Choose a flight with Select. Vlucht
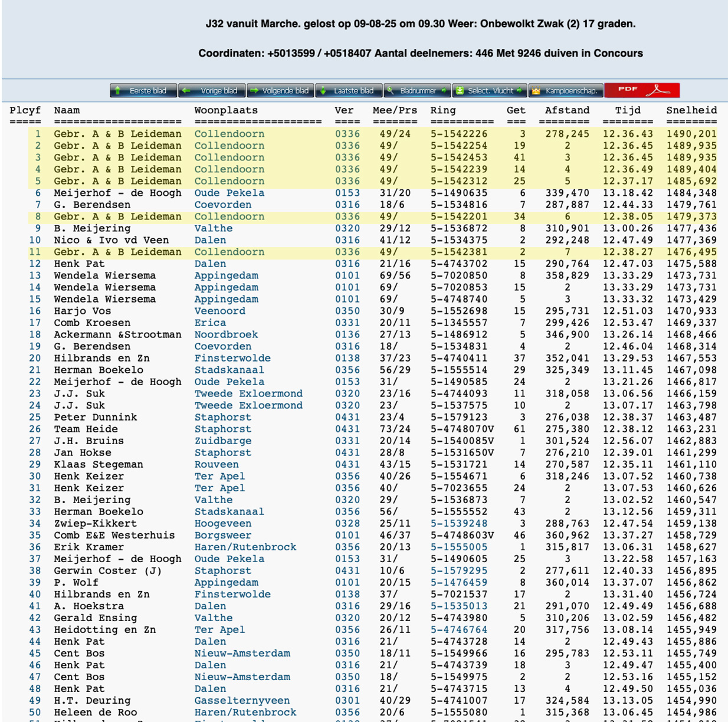Image resolution: width=728 pixels, height=722 pixels. pyautogui.click(x=490, y=90)
